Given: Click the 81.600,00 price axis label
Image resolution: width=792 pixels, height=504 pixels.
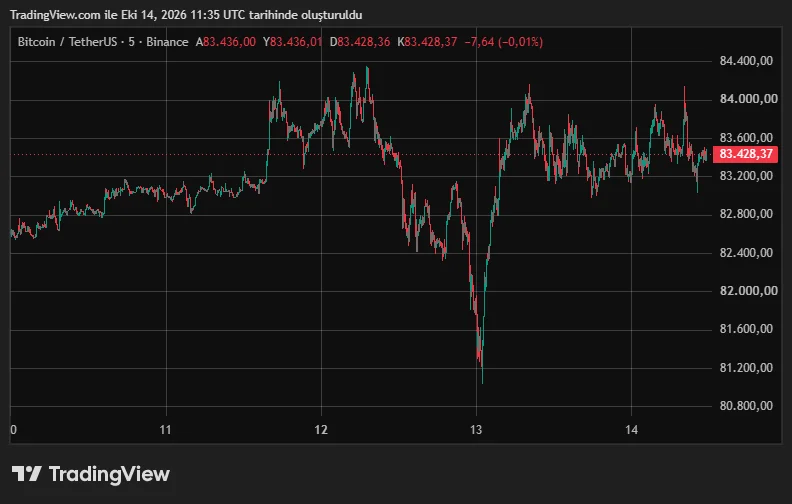Looking at the screenshot, I should 746,329.
